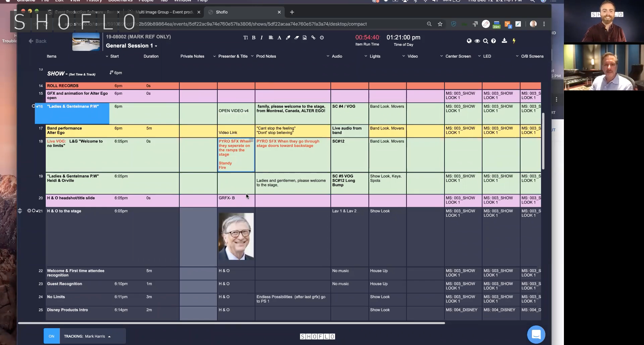This screenshot has height=345, width=644.
Task: Toggle the eye visibility icon
Action: tap(477, 41)
